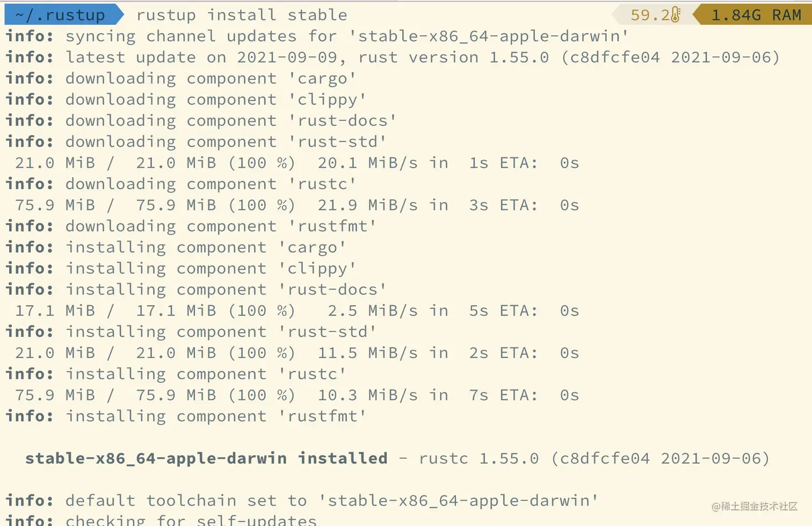Click the ~/.rustup prompt directory segment
The height and width of the screenshot is (526, 812).
(x=63, y=15)
